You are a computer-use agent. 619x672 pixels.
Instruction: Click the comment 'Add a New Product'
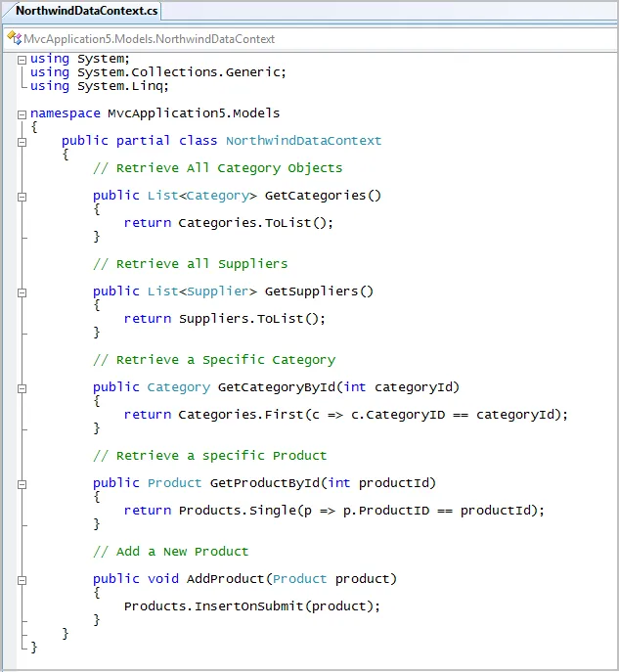(x=170, y=552)
